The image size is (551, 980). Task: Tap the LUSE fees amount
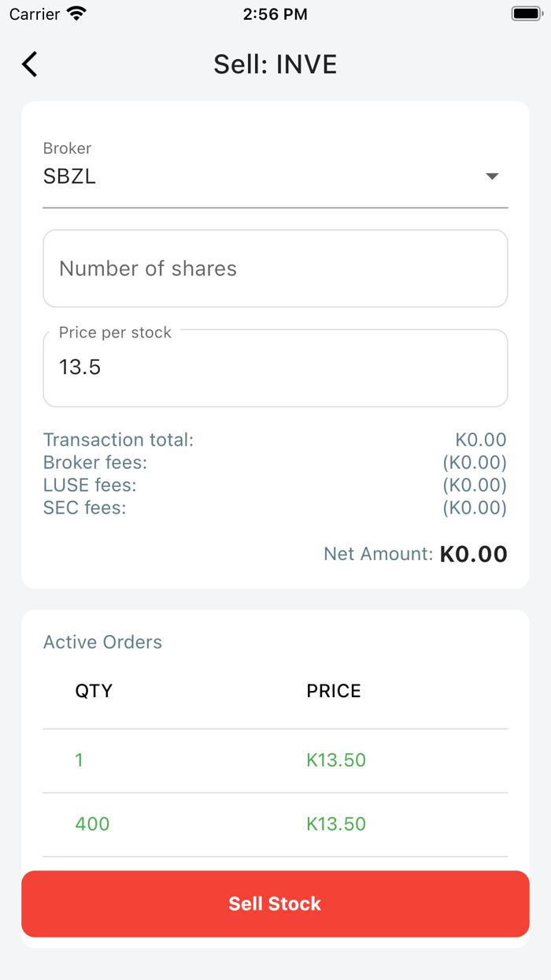[475, 485]
